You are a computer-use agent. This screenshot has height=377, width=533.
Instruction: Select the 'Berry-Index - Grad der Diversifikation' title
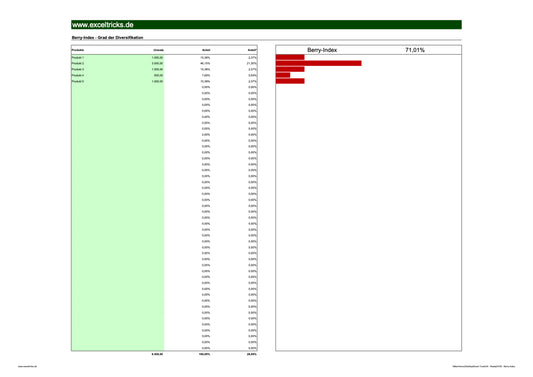coord(107,38)
